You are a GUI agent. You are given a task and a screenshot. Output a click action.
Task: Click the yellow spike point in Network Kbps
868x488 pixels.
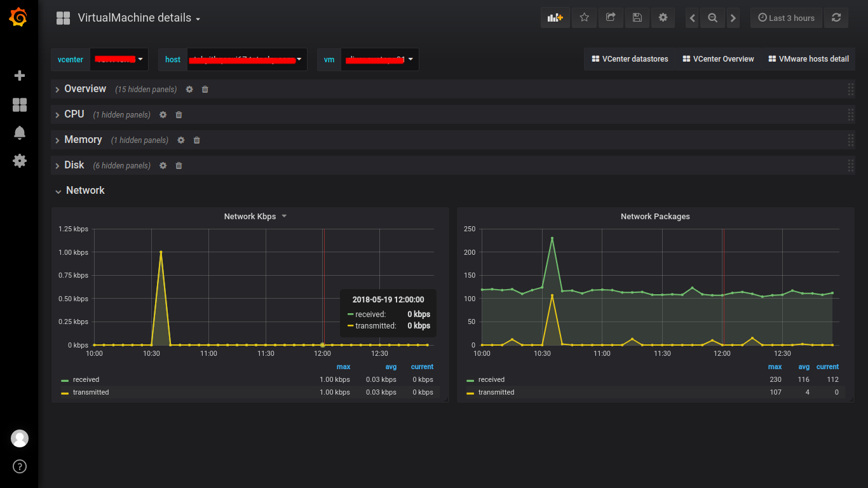click(161, 252)
